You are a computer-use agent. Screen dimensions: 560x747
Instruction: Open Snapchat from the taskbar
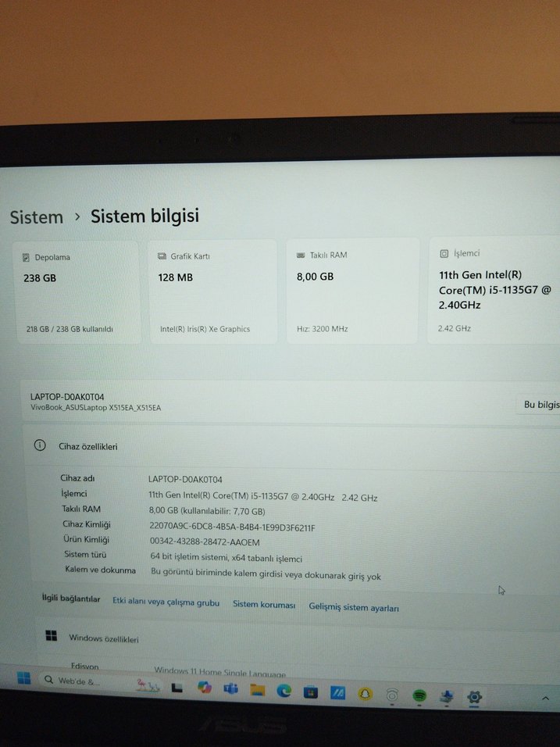[x=365, y=694]
